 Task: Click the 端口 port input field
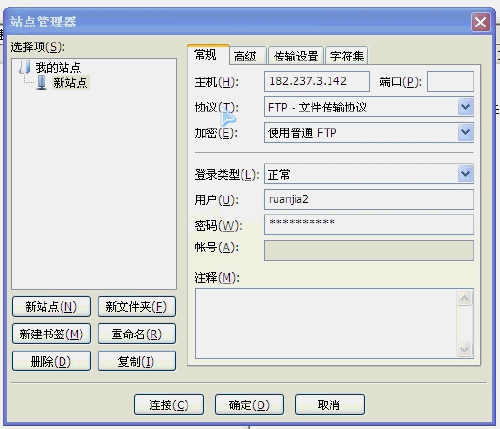(450, 81)
